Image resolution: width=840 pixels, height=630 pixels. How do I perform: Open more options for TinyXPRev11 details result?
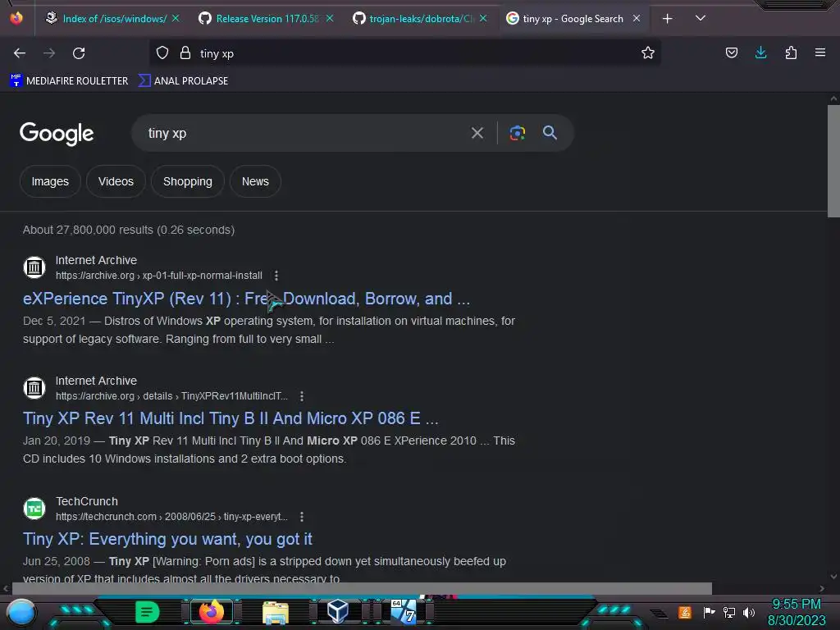tap(302, 396)
